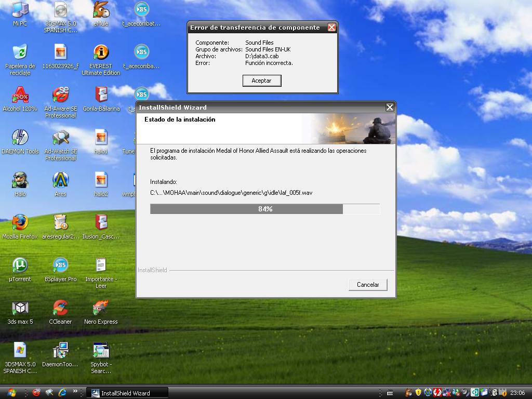Select the EVEREST Ultimate Edition icon
Screen dimensions: 532x399
[101, 60]
